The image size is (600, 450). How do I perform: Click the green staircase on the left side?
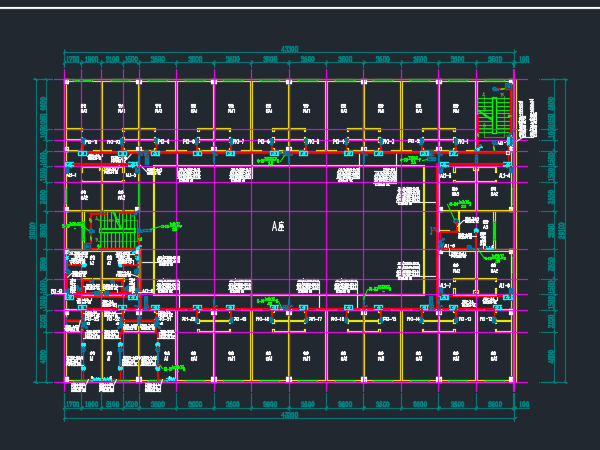(x=116, y=230)
